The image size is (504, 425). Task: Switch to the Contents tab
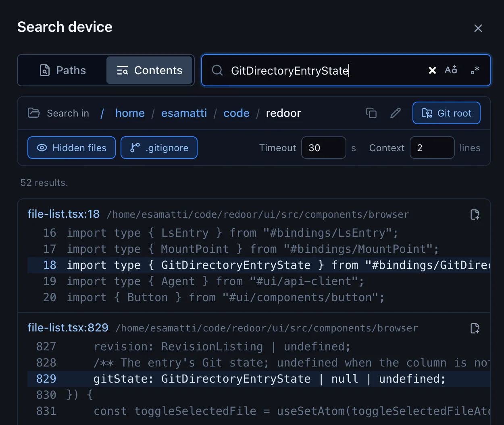[150, 71]
